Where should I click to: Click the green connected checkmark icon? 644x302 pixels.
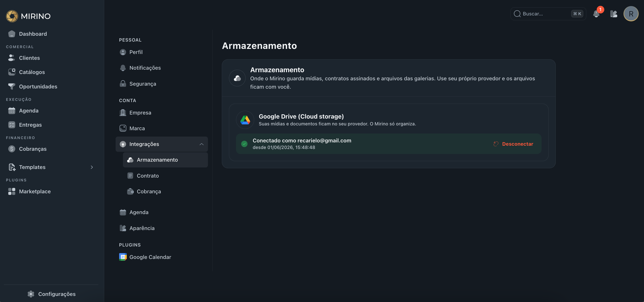pyautogui.click(x=244, y=144)
